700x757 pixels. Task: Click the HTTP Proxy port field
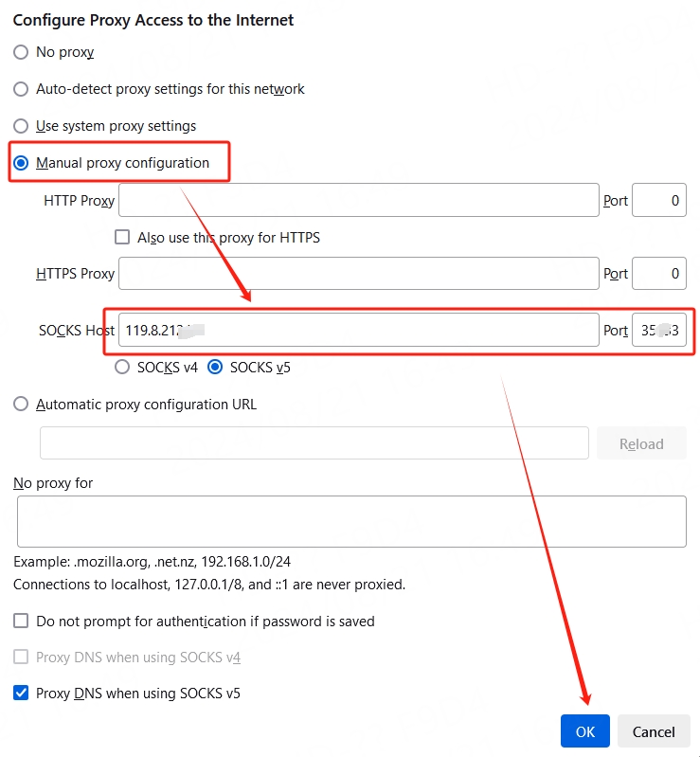point(658,201)
